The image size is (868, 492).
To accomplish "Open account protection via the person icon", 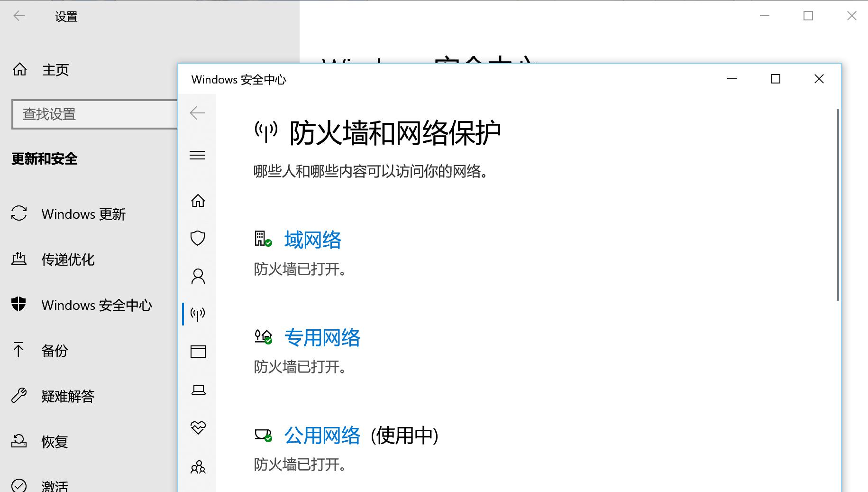I will point(198,276).
